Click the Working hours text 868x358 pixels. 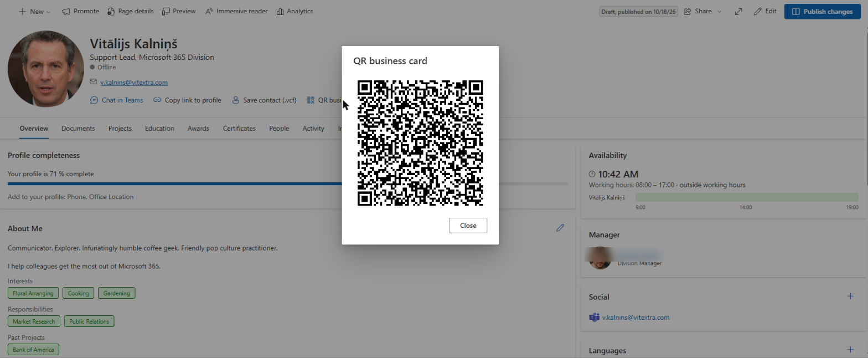tap(667, 185)
